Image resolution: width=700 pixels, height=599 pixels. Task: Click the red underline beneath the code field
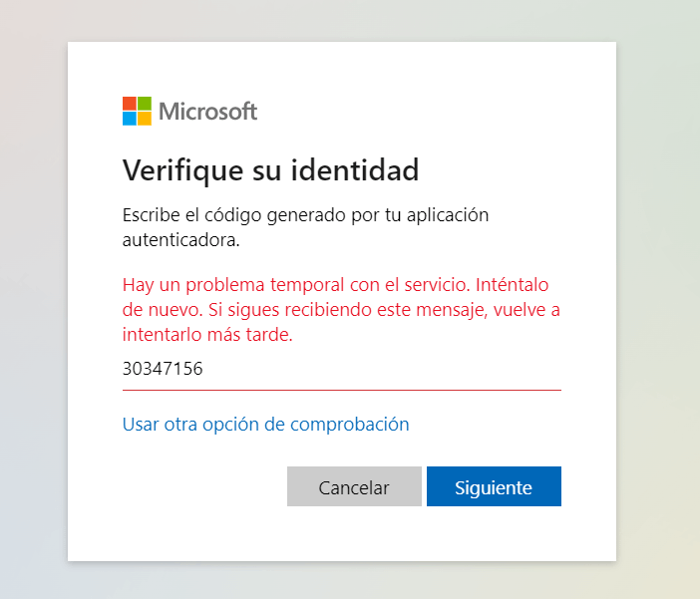(x=341, y=390)
